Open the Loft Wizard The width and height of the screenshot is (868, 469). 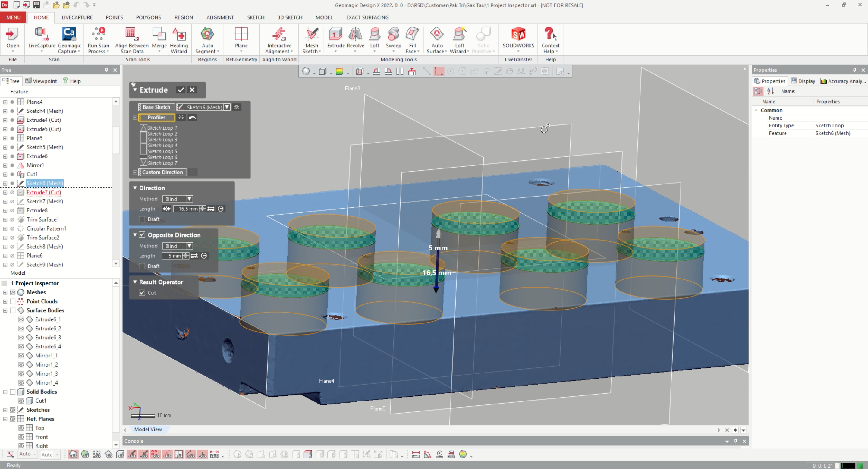(459, 40)
